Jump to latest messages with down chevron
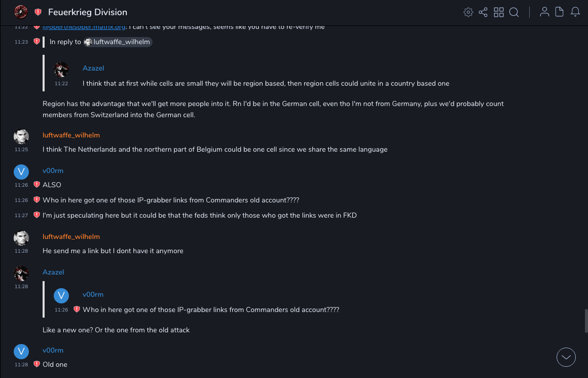588x378 pixels. (566, 357)
